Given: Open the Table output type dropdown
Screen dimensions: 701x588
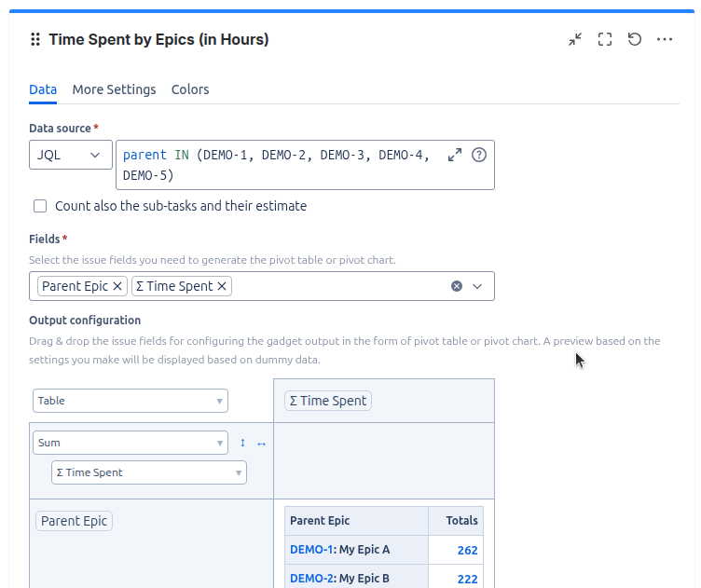Looking at the screenshot, I should pyautogui.click(x=131, y=401).
